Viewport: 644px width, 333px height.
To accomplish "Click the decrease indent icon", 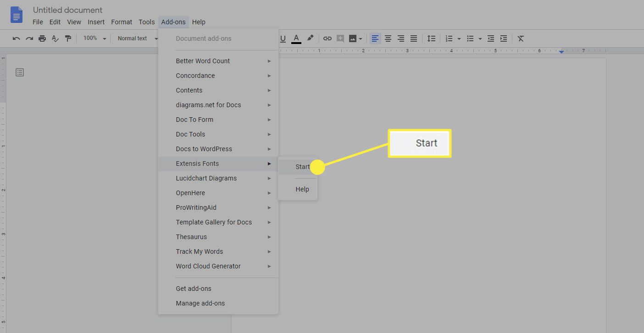I will (491, 38).
